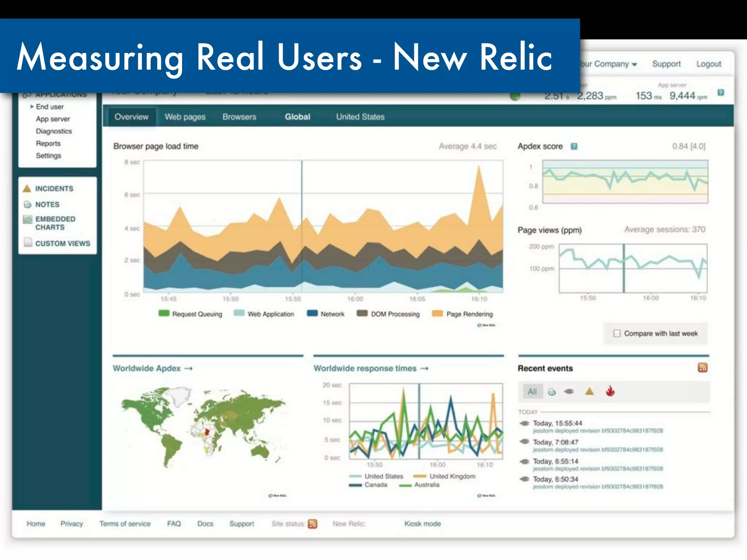Open the Today 15:55:44 deployed revision entry
The width and height of the screenshot is (747, 560).
[x=598, y=427]
